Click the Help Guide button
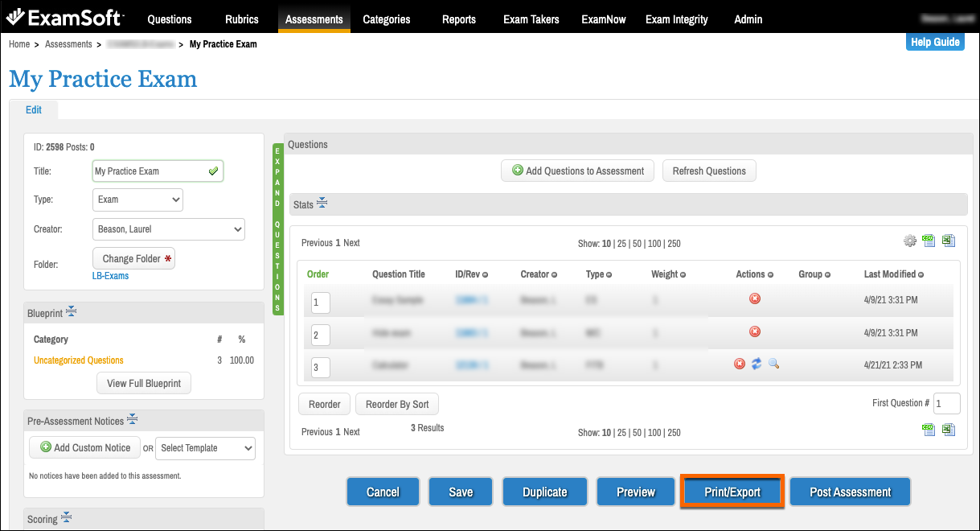 coord(935,42)
